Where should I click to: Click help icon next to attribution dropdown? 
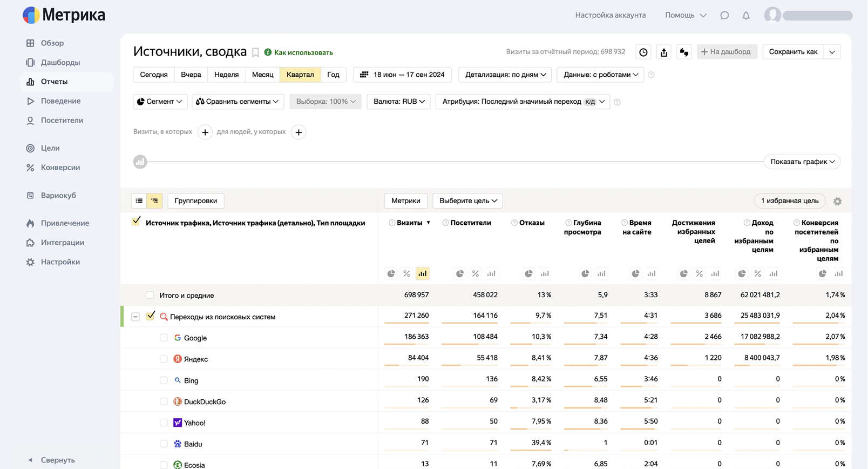(617, 102)
